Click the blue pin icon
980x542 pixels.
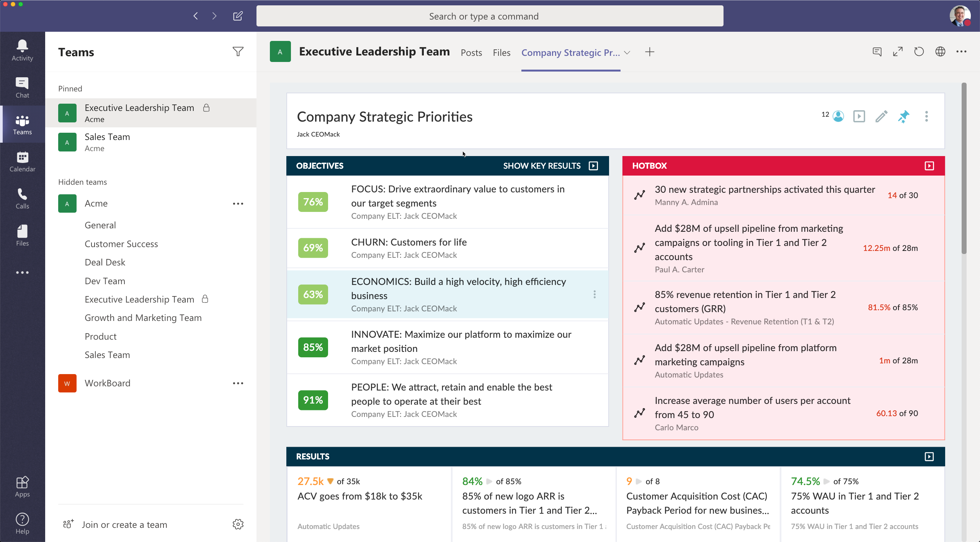coord(903,116)
